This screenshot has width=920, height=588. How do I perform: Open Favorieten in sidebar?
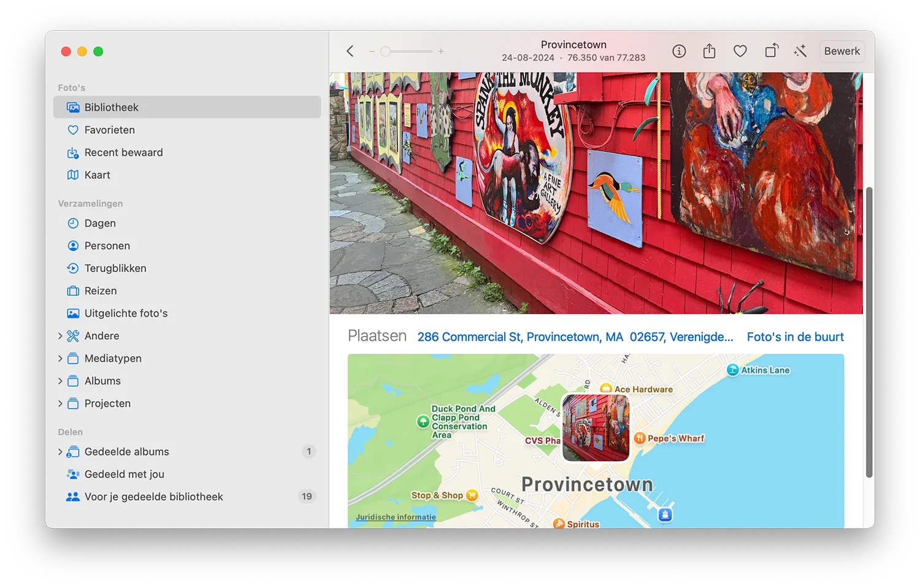pyautogui.click(x=187, y=130)
